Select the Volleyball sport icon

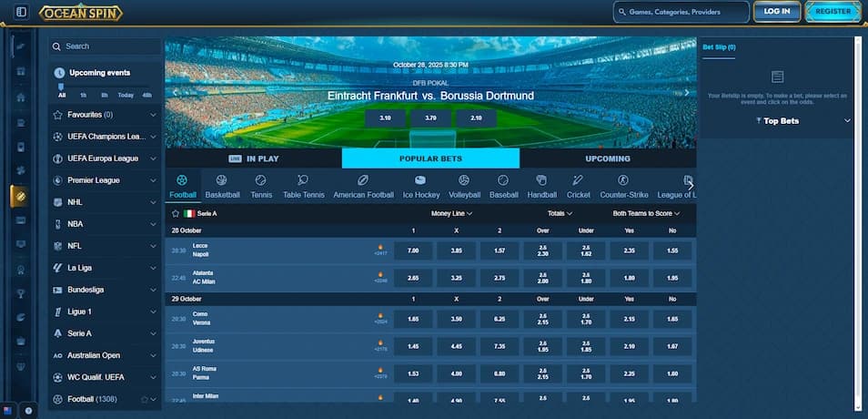point(464,180)
